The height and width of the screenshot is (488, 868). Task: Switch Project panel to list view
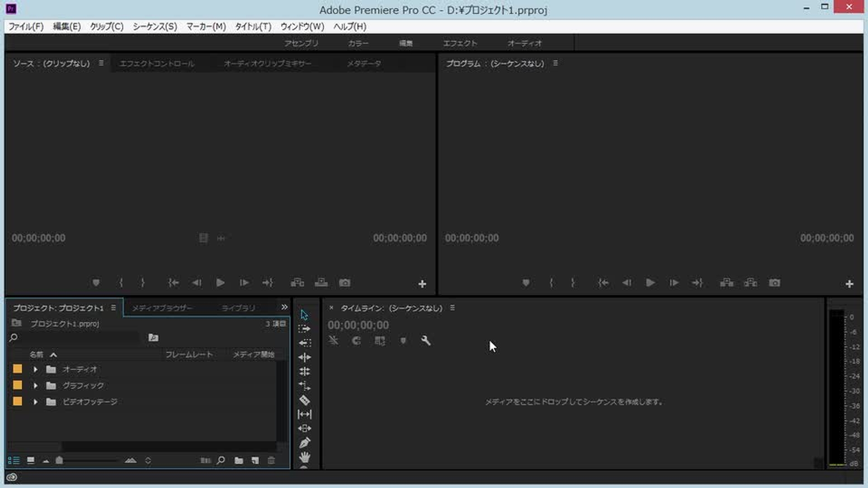14,460
